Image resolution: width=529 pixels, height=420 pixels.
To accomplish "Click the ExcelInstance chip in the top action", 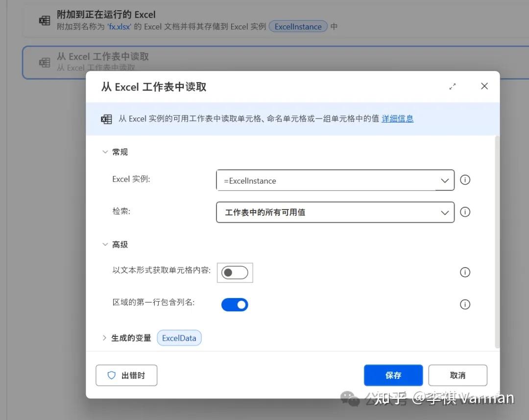I will click(298, 27).
